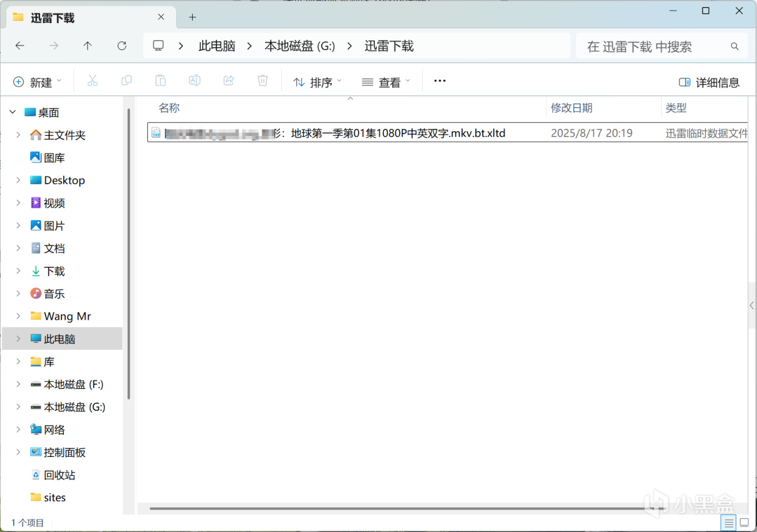Open the 查看 view menu
The image size is (757, 532).
click(x=386, y=82)
